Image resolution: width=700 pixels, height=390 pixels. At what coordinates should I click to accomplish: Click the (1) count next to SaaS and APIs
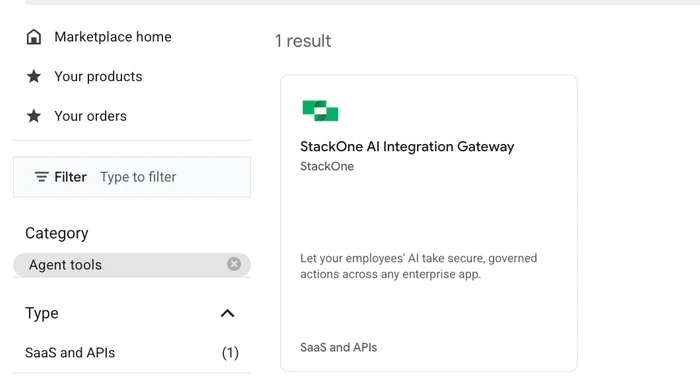coord(230,353)
